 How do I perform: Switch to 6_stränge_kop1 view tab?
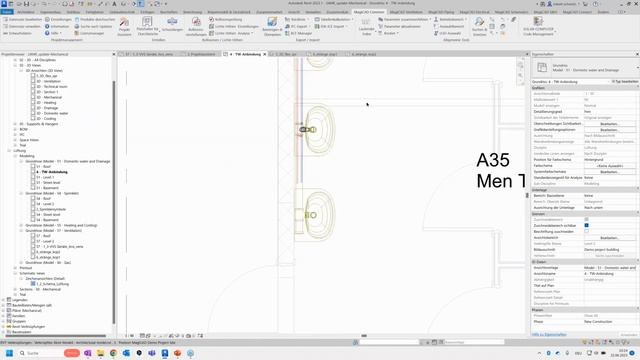324,54
